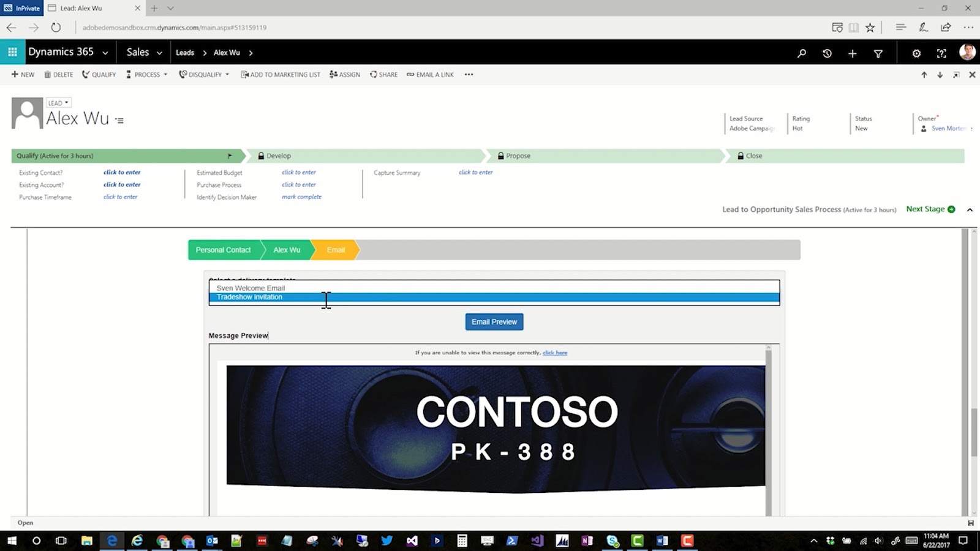The image size is (980, 551).
Task: Click Next Stage in process flow
Action: click(930, 209)
